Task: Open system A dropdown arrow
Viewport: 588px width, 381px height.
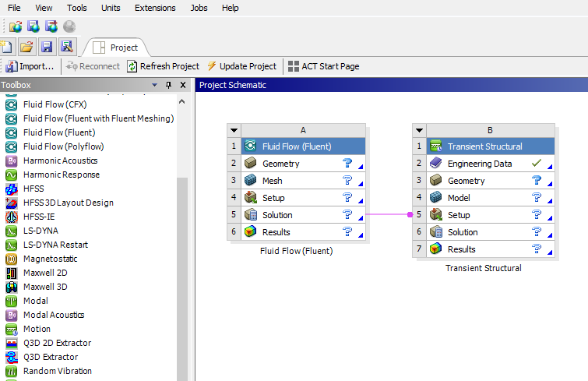Action: click(x=234, y=130)
